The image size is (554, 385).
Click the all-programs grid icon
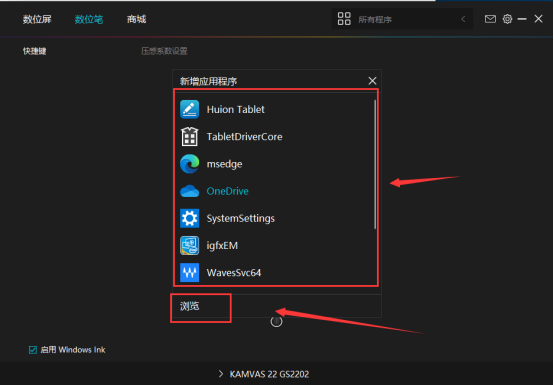coord(344,19)
